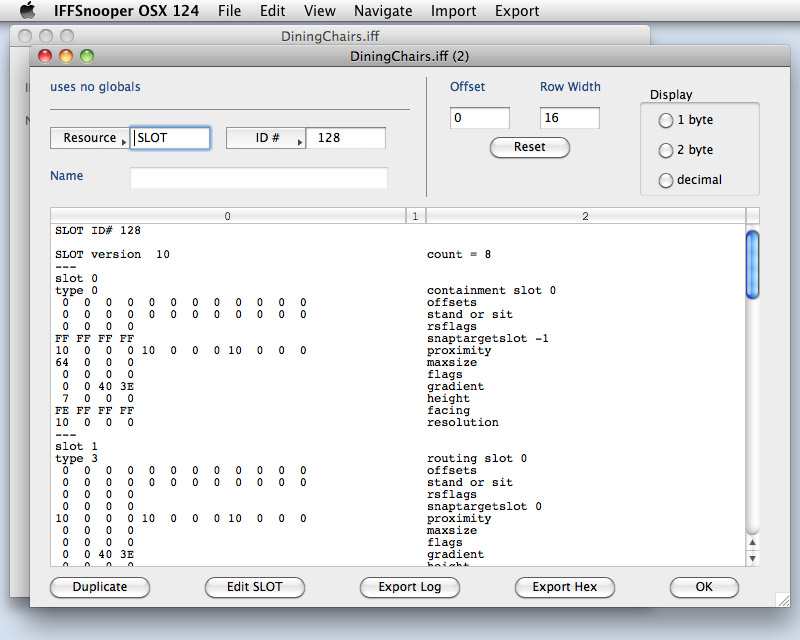This screenshot has width=800, height=640.
Task: Confirm with the OK button
Action: coord(704,587)
